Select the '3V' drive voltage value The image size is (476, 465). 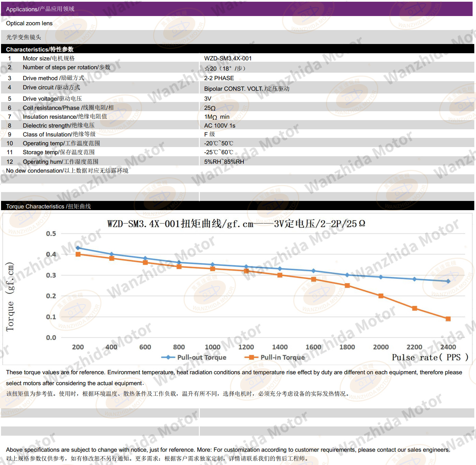point(208,99)
